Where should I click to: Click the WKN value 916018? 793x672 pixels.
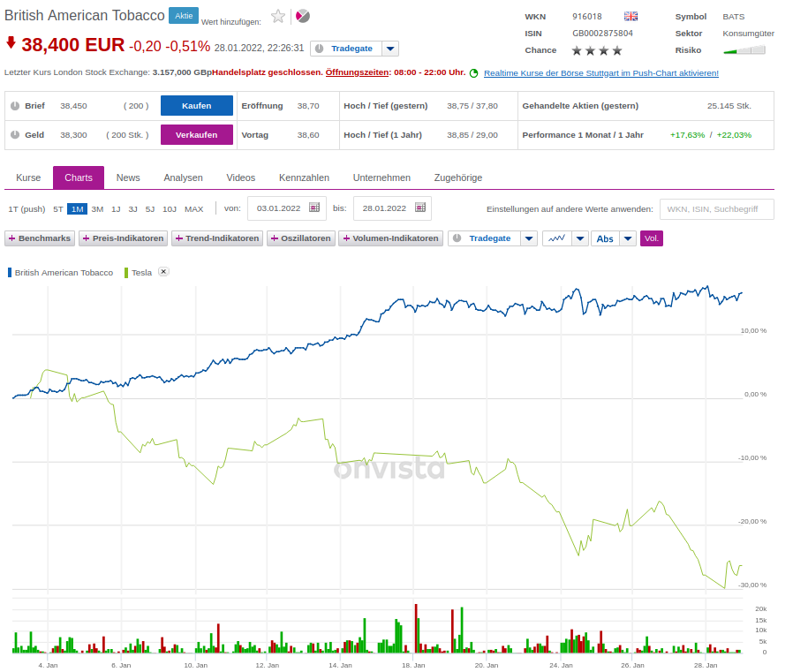coord(587,17)
